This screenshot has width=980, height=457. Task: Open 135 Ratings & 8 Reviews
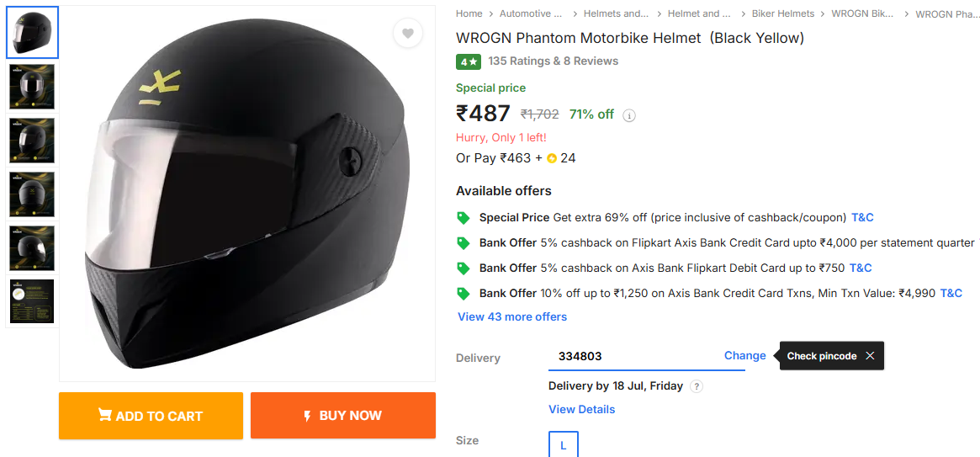(553, 61)
